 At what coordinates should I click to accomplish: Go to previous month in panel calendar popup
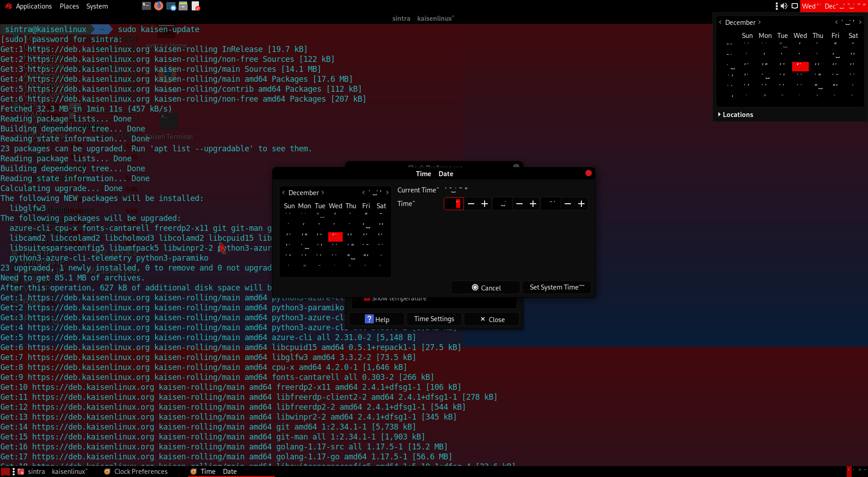pos(720,22)
